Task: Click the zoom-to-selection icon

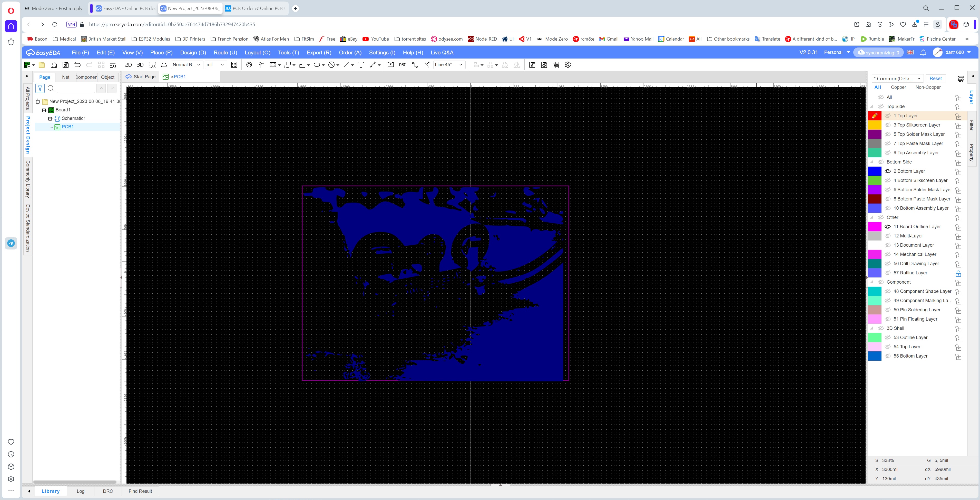Action: [153, 65]
